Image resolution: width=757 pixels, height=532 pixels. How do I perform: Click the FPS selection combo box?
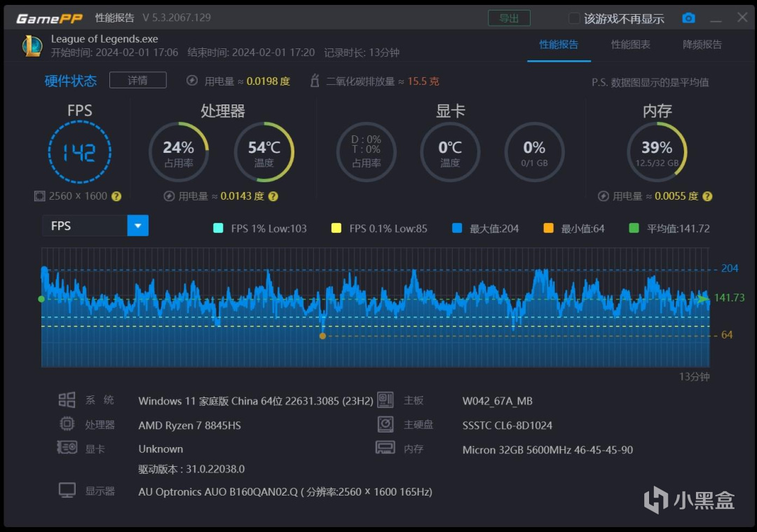point(95,226)
